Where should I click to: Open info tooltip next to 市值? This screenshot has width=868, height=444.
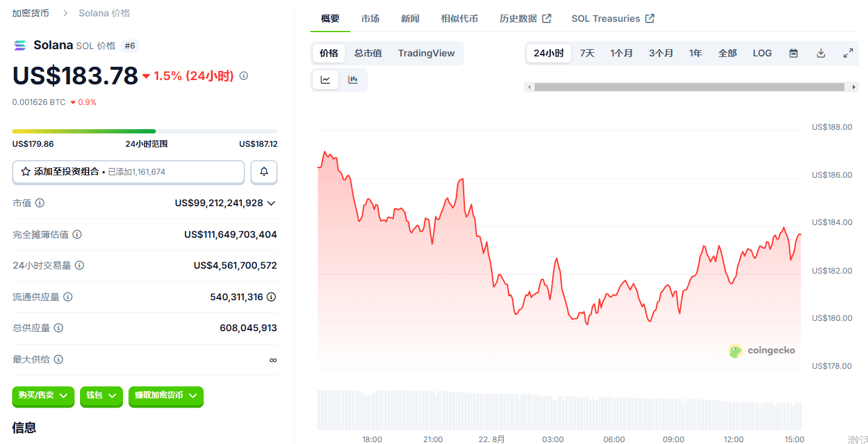40,203
